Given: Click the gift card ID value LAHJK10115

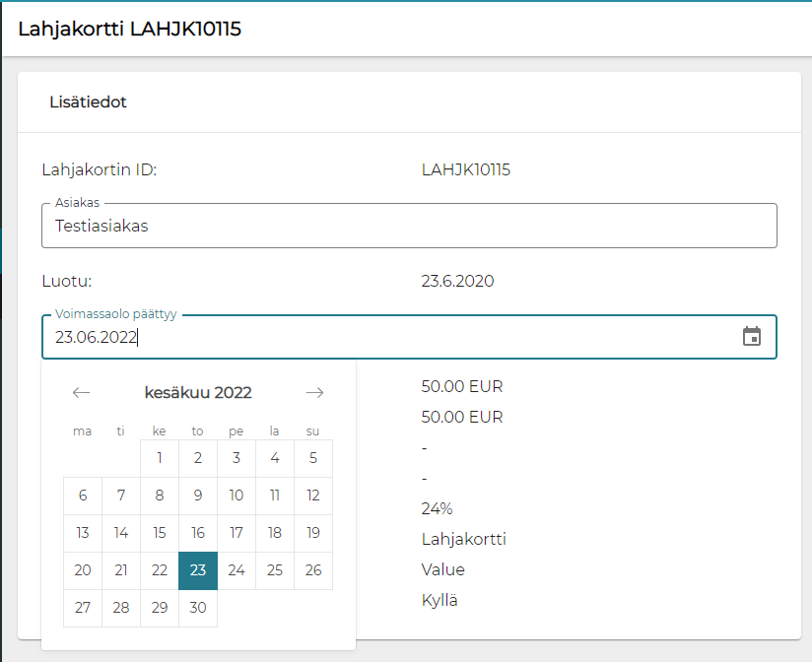Looking at the screenshot, I should pyautogui.click(x=465, y=169).
